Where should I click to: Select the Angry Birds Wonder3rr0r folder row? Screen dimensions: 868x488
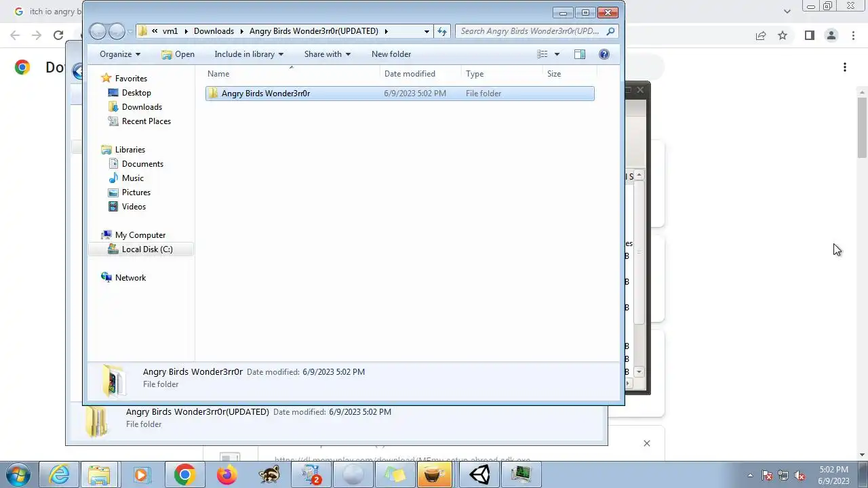[399, 94]
